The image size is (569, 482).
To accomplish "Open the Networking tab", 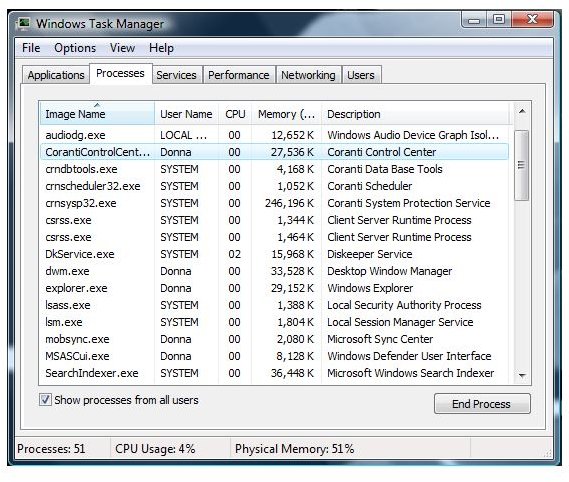I will click(x=308, y=75).
